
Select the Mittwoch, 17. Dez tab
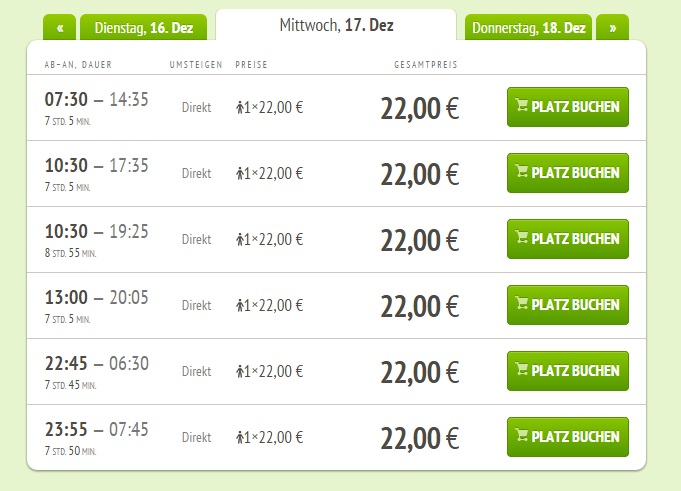pos(336,25)
